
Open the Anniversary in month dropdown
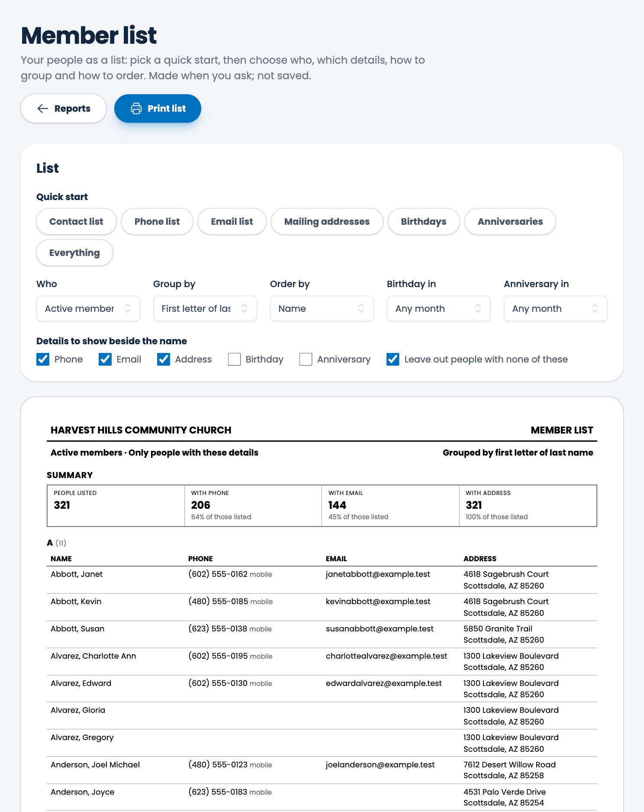(555, 308)
